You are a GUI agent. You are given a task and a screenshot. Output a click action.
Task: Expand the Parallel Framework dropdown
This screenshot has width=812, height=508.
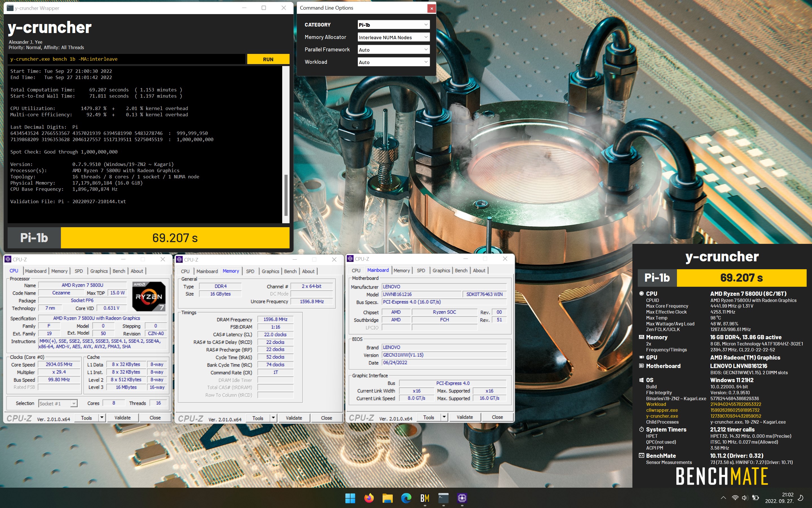click(394, 50)
